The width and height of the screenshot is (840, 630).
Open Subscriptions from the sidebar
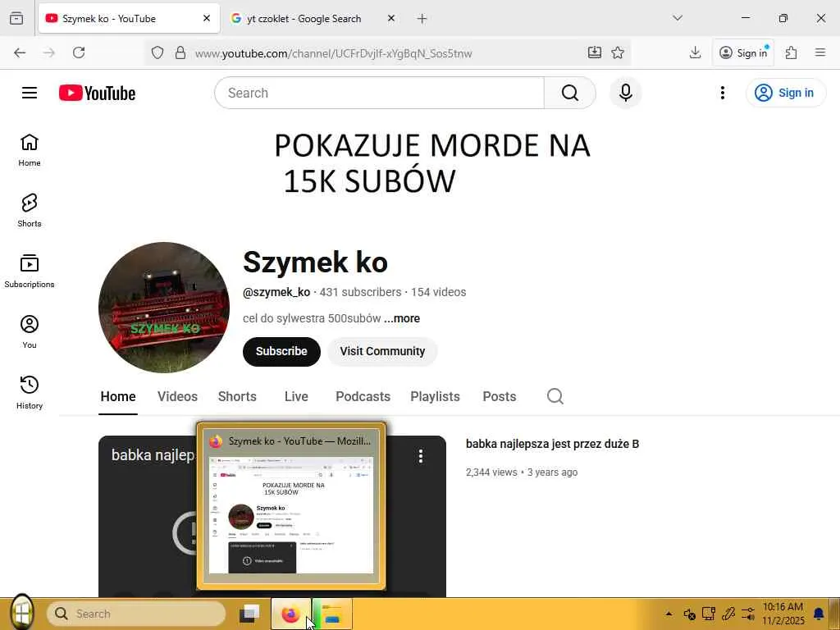[30, 271]
